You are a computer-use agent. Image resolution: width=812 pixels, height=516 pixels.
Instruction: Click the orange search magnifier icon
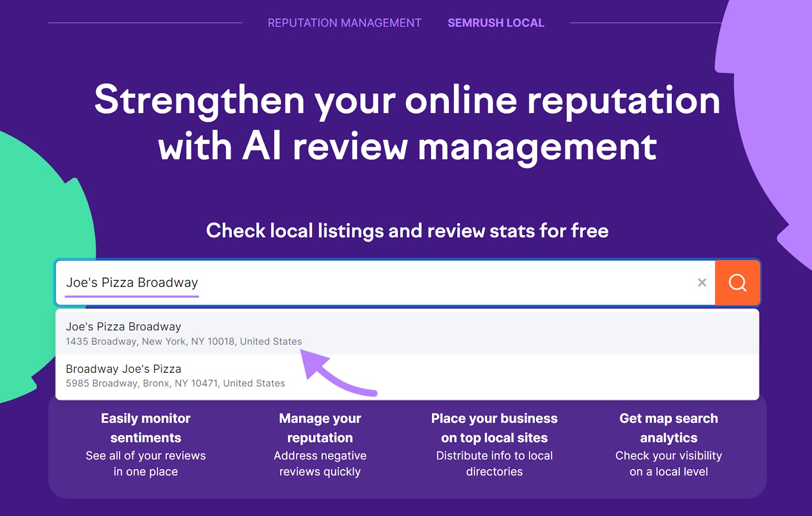coord(737,283)
